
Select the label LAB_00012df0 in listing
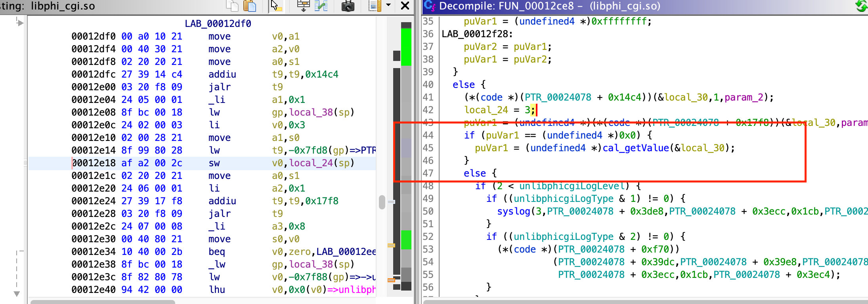pyautogui.click(x=218, y=24)
